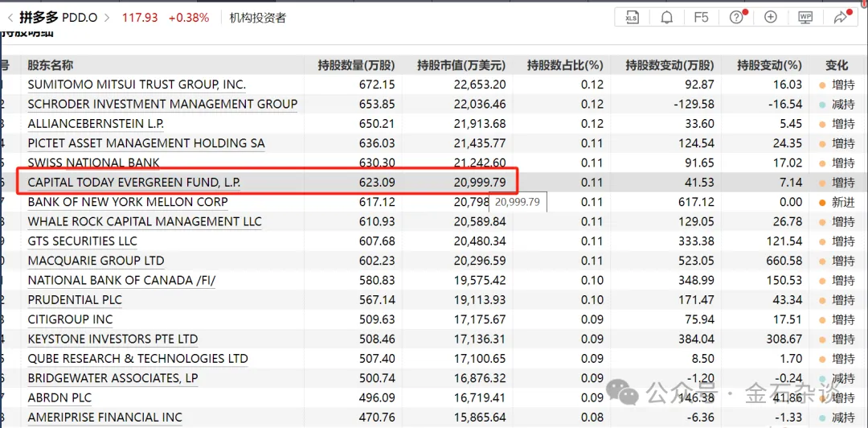This screenshot has height=428, width=868.
Task: Click 拼多多 stock name in header
Action: (x=39, y=18)
